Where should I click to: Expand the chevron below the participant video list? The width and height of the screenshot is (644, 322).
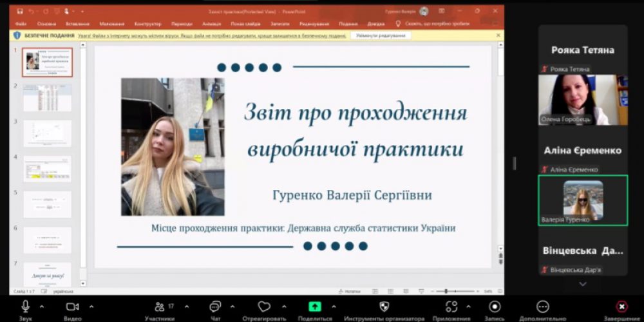(583, 284)
